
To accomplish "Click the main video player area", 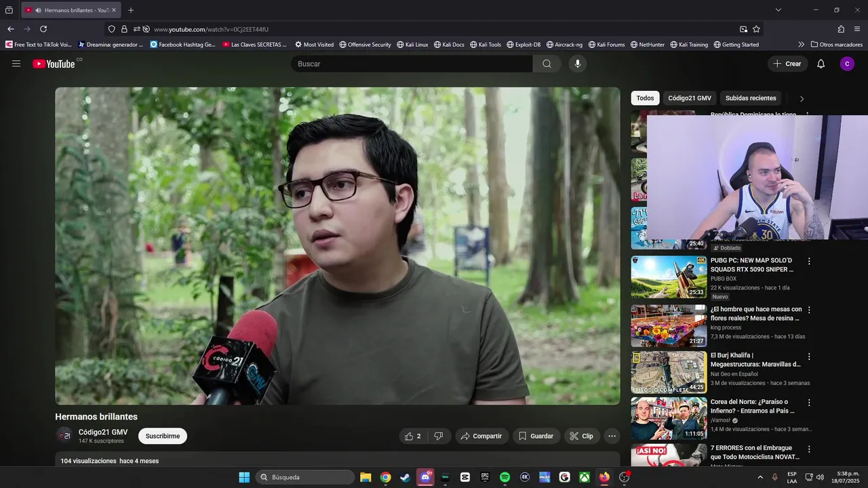I will pos(338,246).
